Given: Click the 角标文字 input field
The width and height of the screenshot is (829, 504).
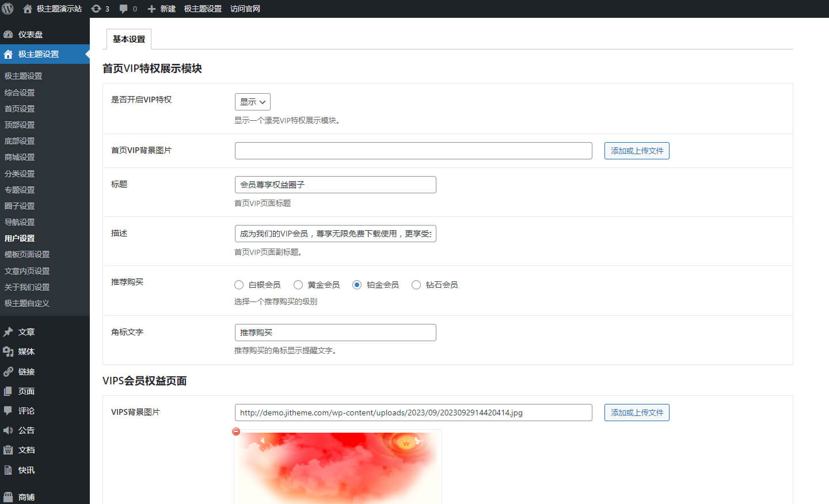Looking at the screenshot, I should coord(335,333).
